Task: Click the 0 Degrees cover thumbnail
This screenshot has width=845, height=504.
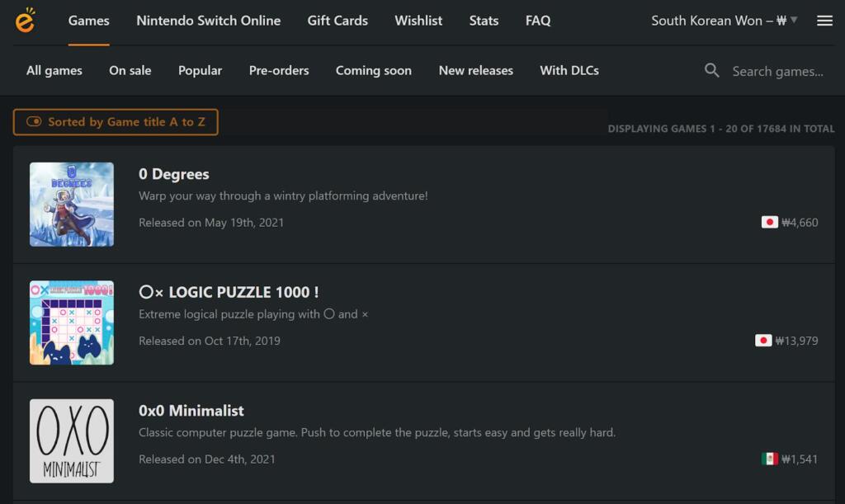Action: tap(72, 205)
